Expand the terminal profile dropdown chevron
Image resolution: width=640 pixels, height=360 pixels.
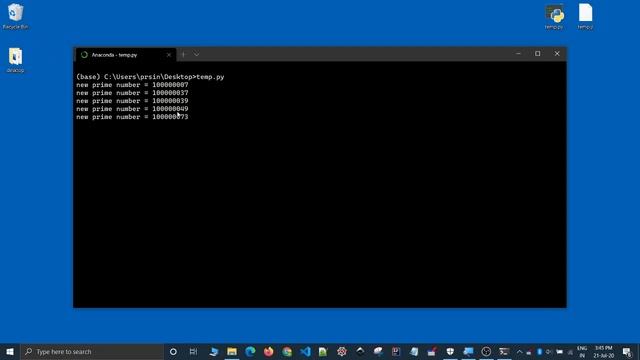(x=196, y=54)
